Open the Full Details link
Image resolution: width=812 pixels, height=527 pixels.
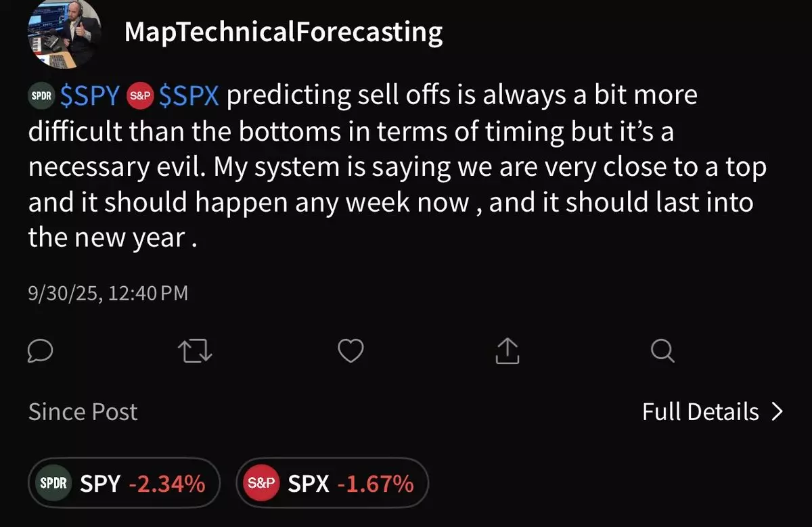point(700,412)
